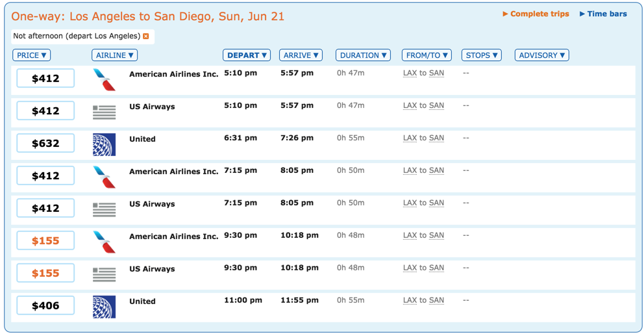The image size is (644, 334).
Task: Click American Airlines logo on 5:10 pm flight
Action: pos(104,79)
